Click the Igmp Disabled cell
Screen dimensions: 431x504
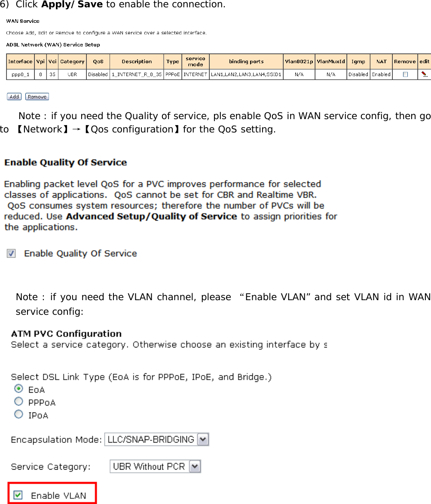(358, 74)
